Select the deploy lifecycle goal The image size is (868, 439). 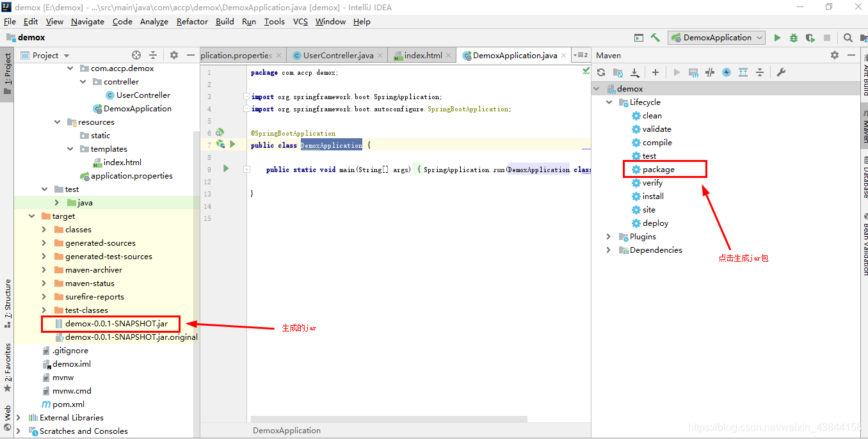coord(655,223)
